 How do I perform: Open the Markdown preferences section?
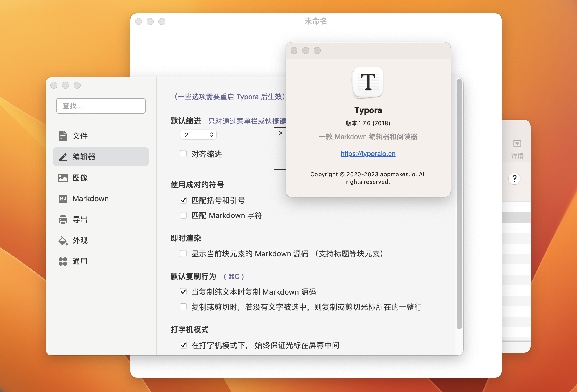(x=101, y=199)
